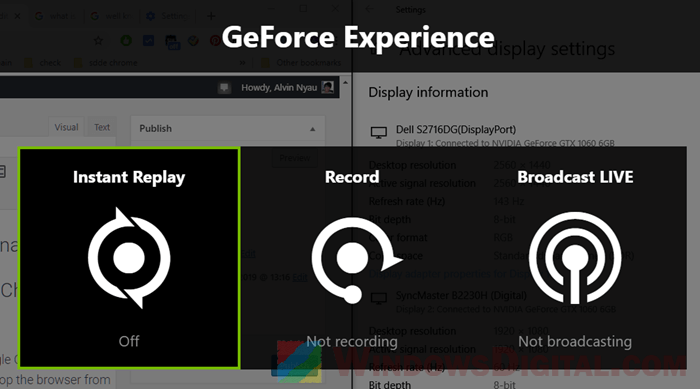The width and height of the screenshot is (700, 389).
Task: Click the blue checkmark extension icon
Action: 148,41
